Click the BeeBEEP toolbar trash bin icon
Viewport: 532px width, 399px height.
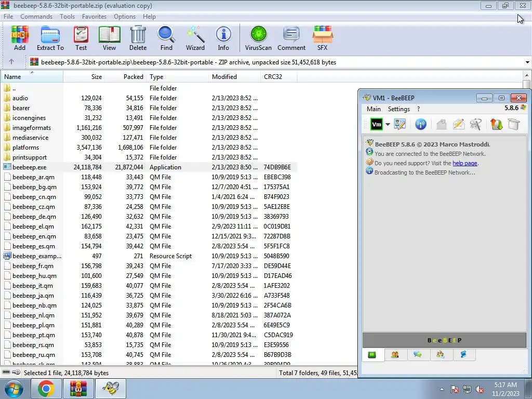pyautogui.click(x=514, y=124)
